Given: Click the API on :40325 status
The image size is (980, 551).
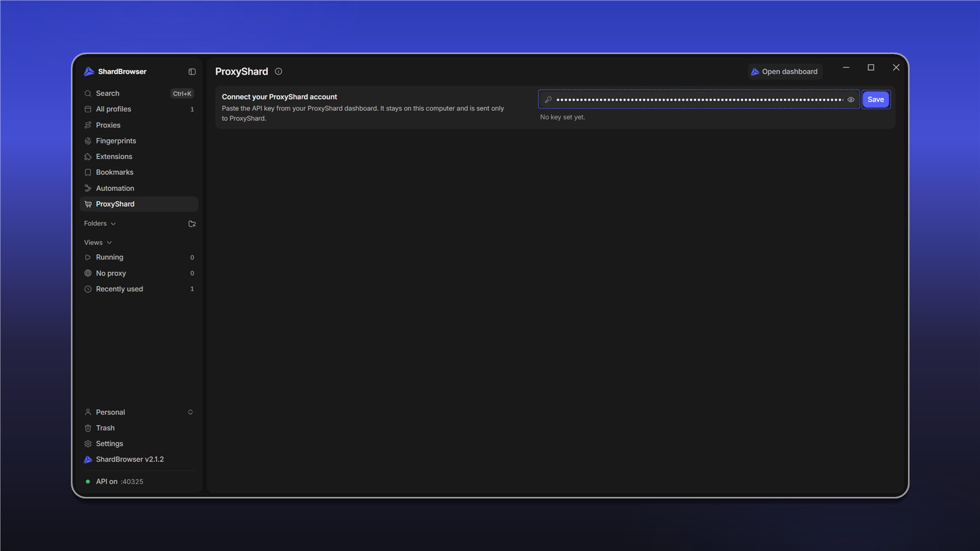Looking at the screenshot, I should 114,482.
